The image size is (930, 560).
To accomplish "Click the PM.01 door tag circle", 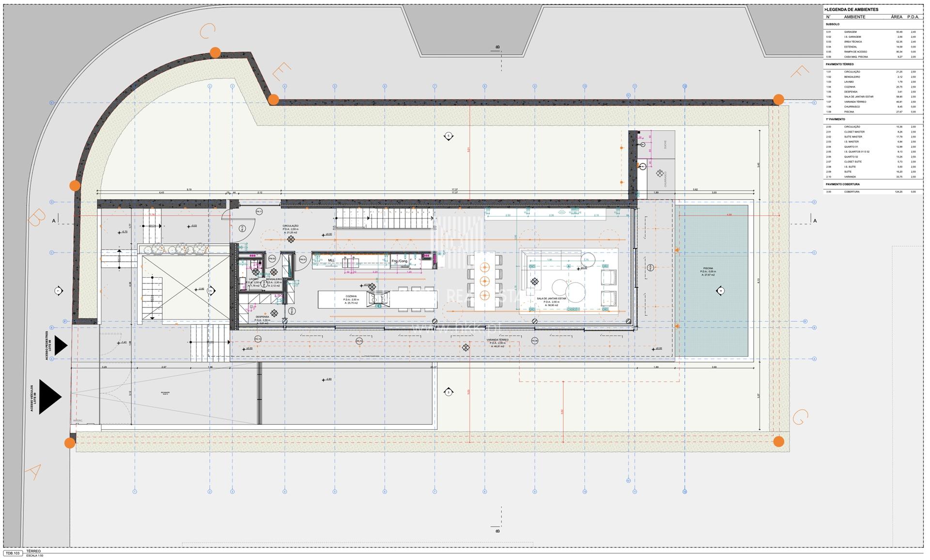I will tap(303, 260).
